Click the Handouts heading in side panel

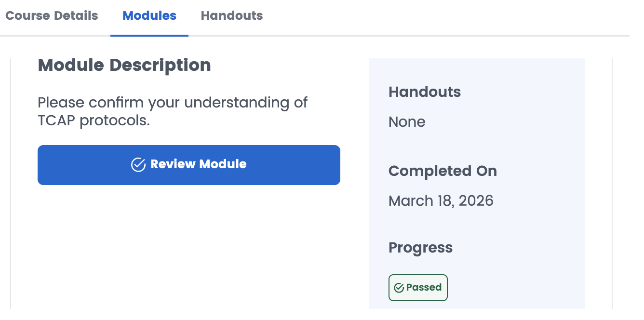[425, 92]
